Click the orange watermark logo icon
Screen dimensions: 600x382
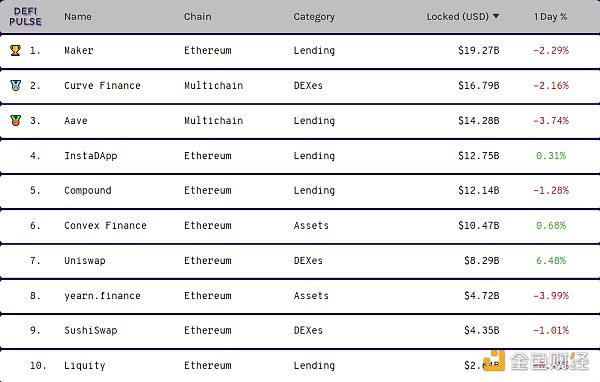pyautogui.click(x=494, y=360)
